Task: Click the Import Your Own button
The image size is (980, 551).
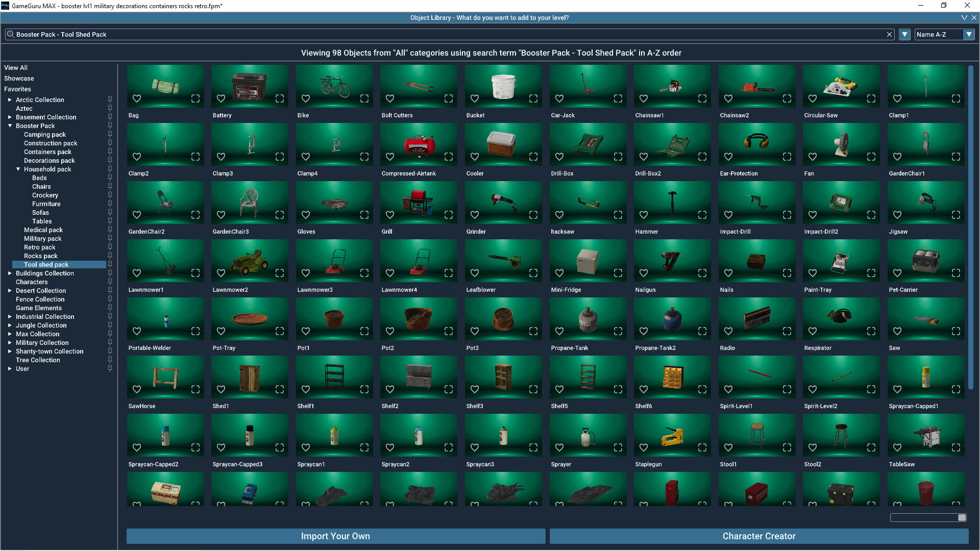Action: tap(335, 536)
